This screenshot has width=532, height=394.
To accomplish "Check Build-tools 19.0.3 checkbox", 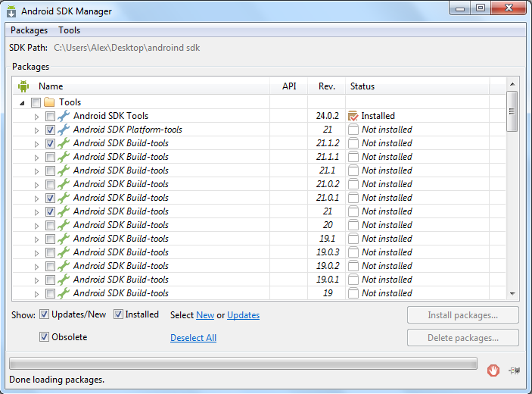I will (50, 252).
